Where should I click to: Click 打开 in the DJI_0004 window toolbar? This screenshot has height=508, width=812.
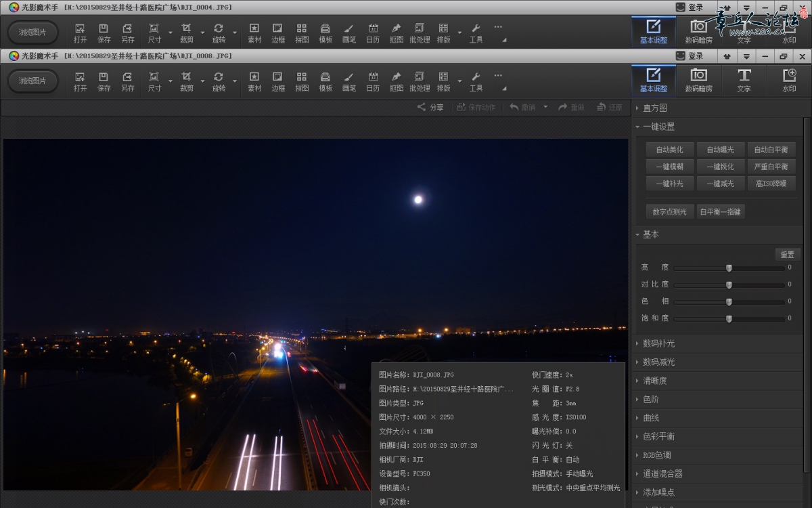click(x=80, y=33)
